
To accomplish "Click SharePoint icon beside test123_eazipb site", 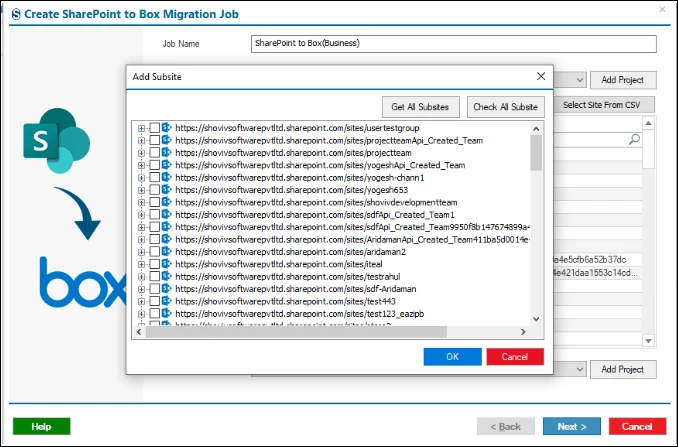I will [x=166, y=313].
